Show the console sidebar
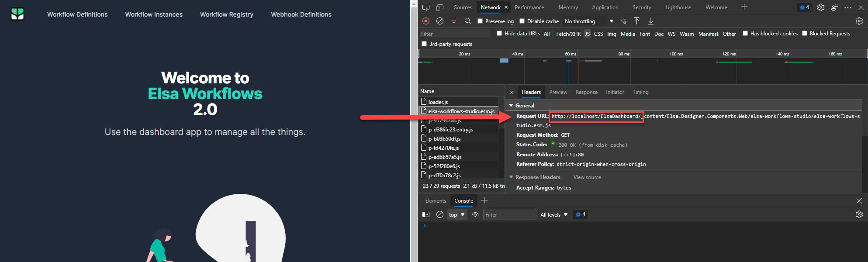868x262 pixels. 426,214
